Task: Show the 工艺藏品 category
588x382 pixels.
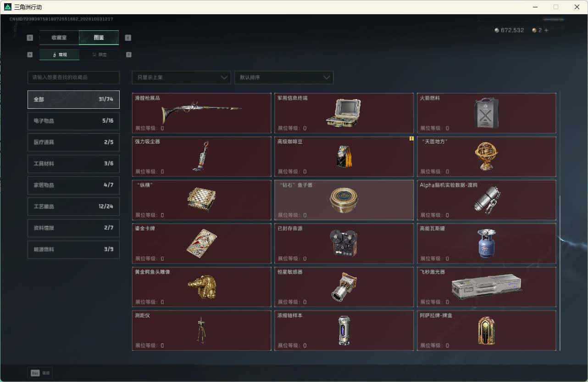Action: coord(73,207)
